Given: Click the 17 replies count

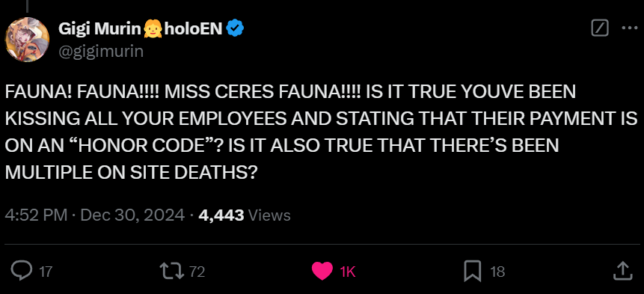Looking at the screenshot, I should click(x=45, y=272).
